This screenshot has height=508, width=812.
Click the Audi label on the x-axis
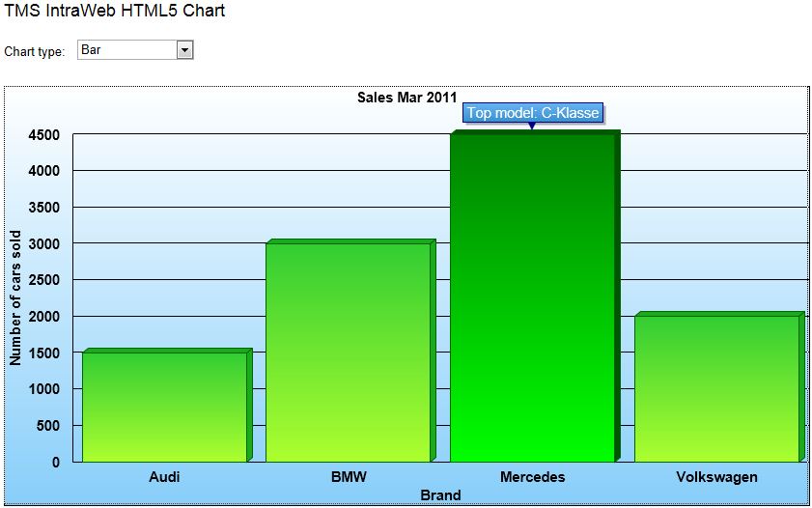[x=164, y=477]
